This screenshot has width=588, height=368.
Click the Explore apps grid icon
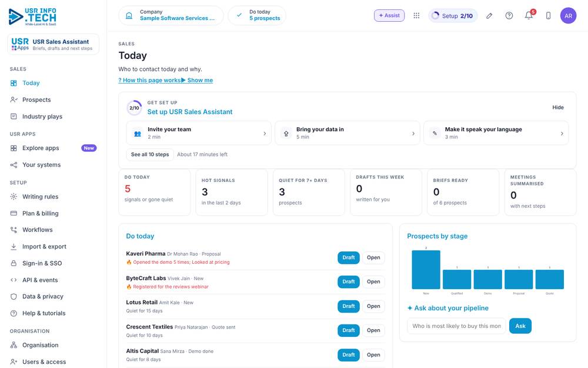[14, 148]
